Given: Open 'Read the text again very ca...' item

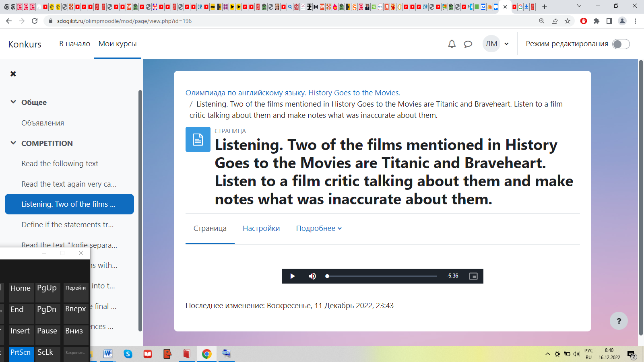Looking at the screenshot, I should (x=69, y=184).
